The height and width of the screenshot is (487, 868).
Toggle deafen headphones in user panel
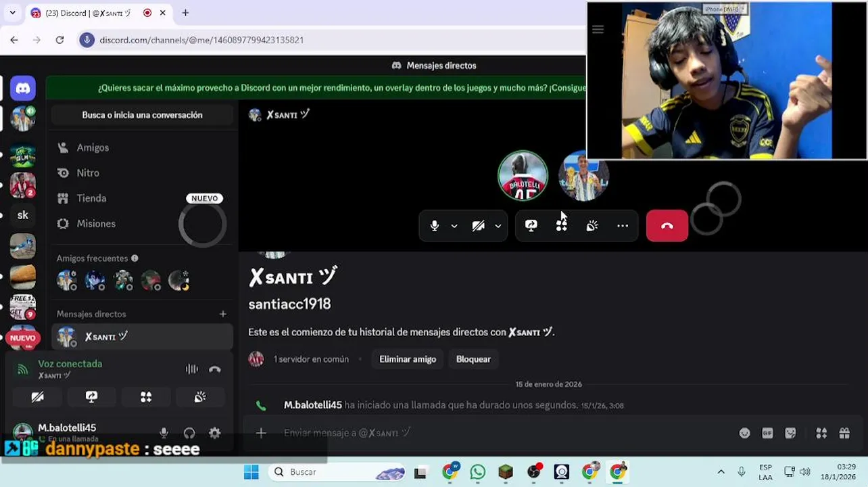(x=189, y=433)
